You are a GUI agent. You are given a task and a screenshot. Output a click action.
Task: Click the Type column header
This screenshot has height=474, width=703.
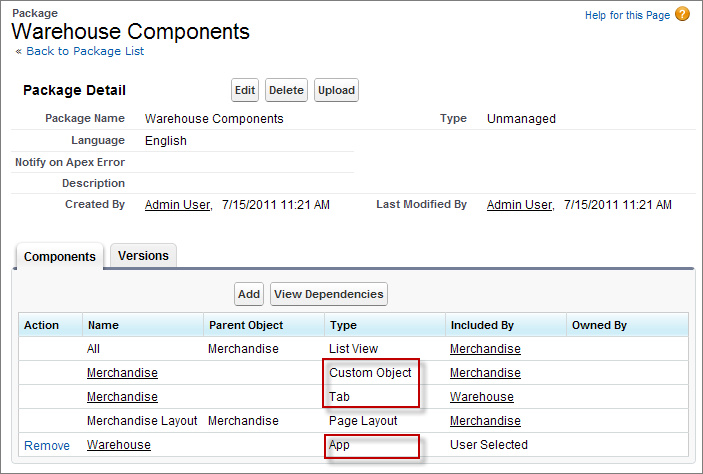click(385, 325)
